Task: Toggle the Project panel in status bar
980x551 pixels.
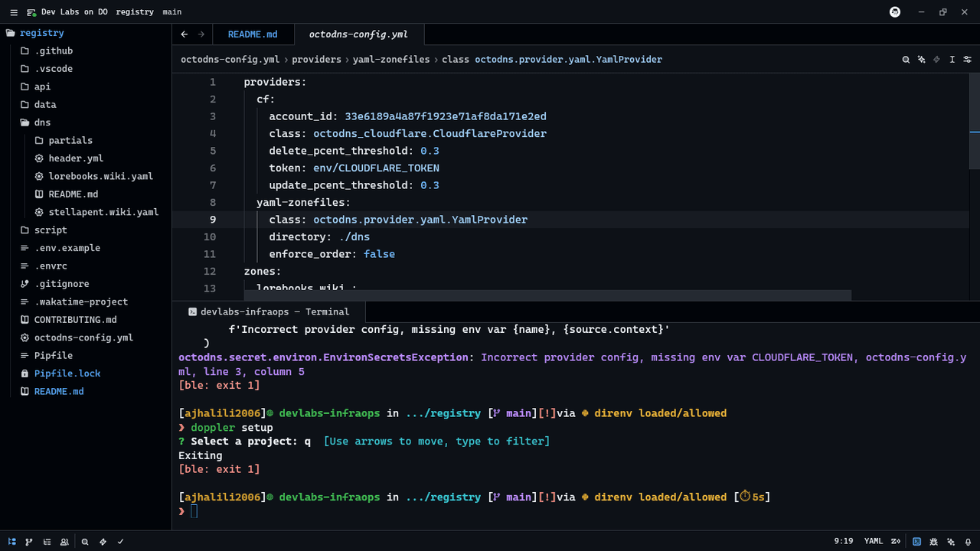Action: tap(11, 542)
